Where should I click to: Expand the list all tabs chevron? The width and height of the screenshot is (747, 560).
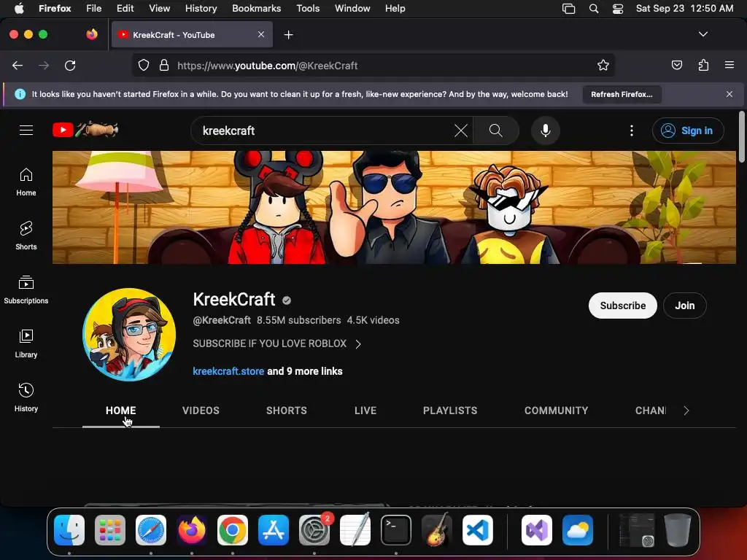pyautogui.click(x=703, y=34)
